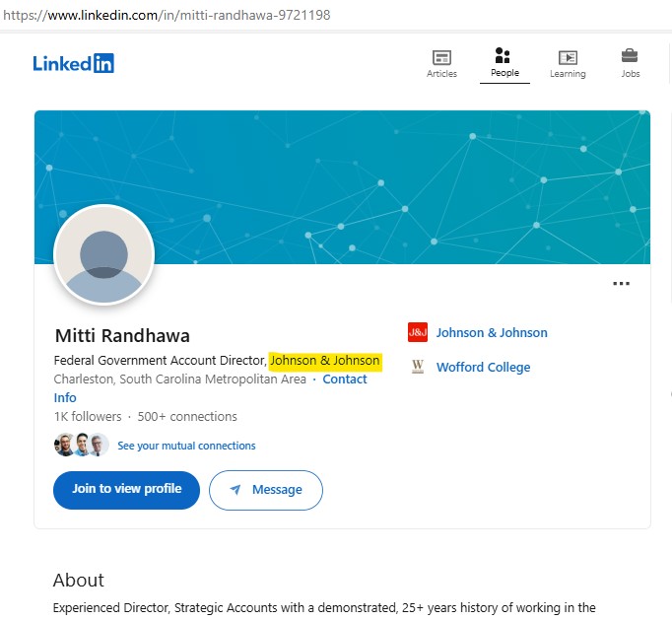This screenshot has height=621, width=672.
Task: Open the Johnson & Johnson company link
Action: [x=492, y=333]
